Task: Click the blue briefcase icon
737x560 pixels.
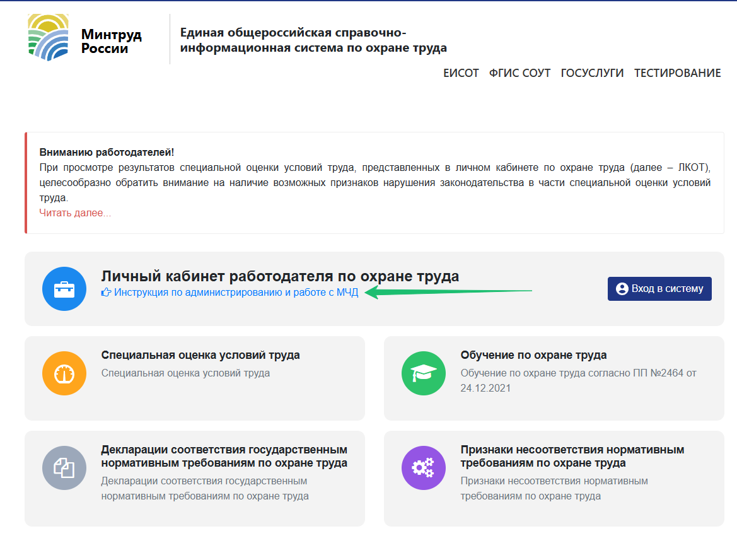Action: click(64, 289)
